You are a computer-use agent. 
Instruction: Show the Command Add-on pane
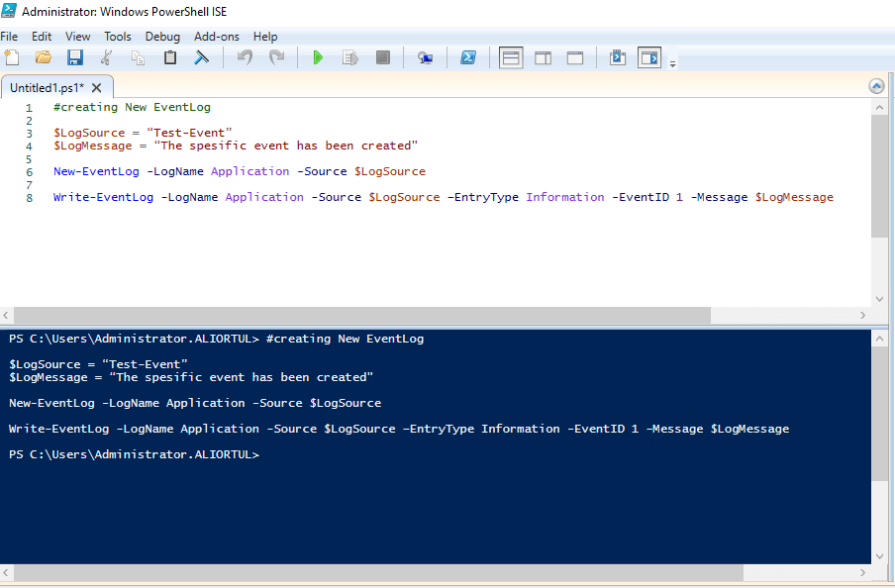point(648,57)
